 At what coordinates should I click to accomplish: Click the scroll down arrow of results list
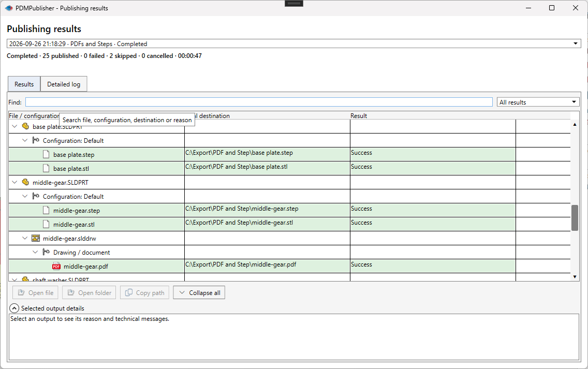click(x=575, y=277)
